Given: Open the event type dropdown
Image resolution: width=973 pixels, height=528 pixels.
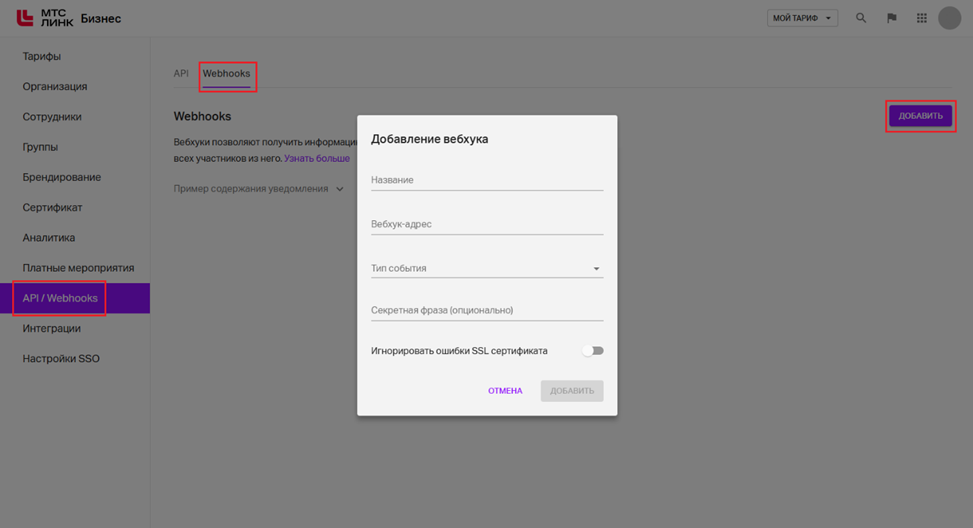Looking at the screenshot, I should [x=487, y=268].
